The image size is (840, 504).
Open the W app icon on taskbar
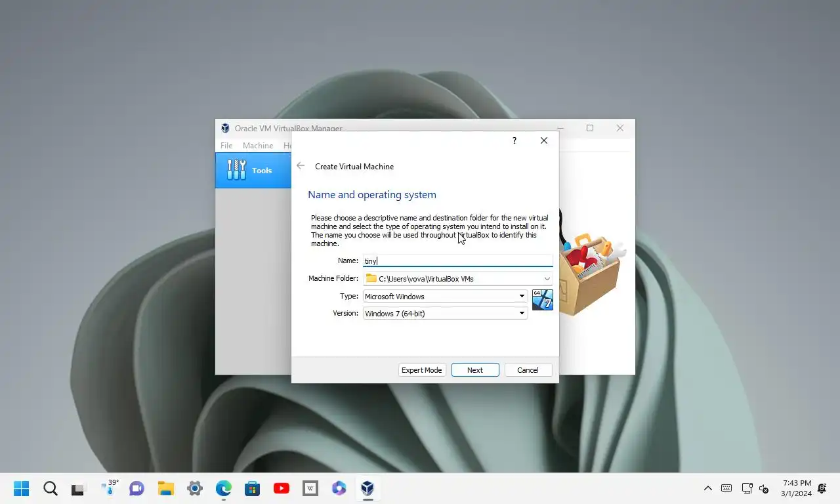coord(310,488)
